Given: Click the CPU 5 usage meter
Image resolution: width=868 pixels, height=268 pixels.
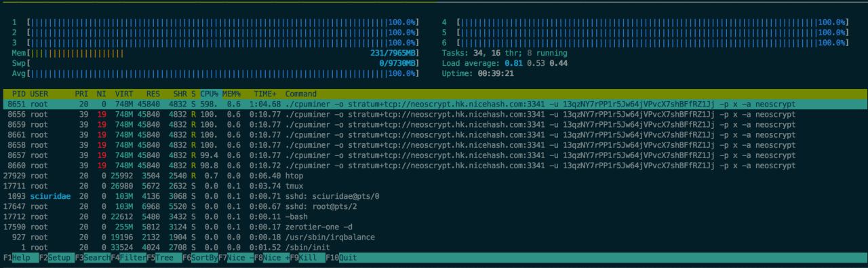Looking at the screenshot, I should pos(645,32).
